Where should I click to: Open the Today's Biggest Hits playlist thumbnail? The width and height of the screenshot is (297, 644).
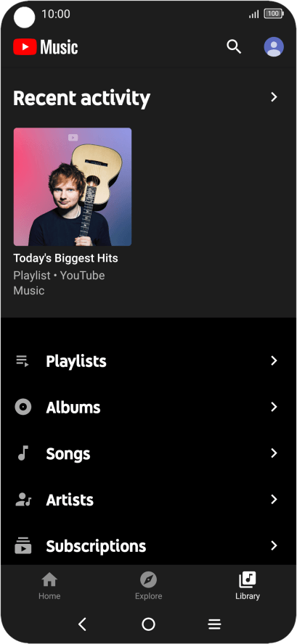point(73,187)
